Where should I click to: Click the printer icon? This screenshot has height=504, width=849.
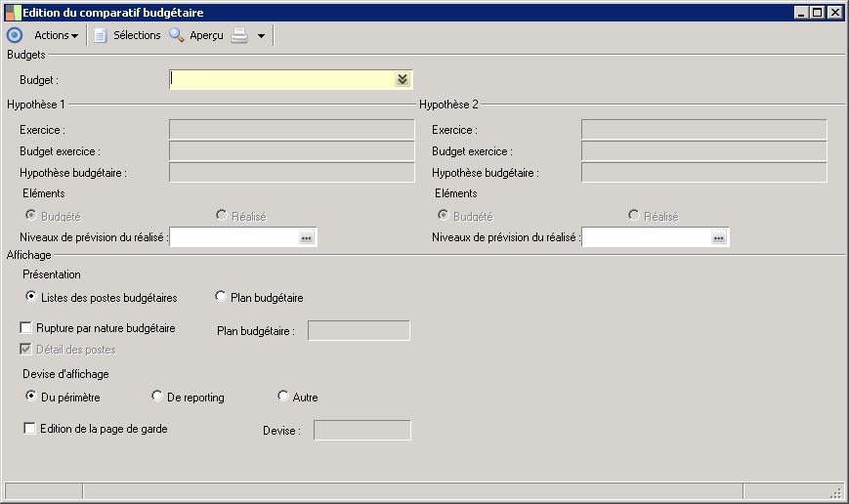(239, 35)
